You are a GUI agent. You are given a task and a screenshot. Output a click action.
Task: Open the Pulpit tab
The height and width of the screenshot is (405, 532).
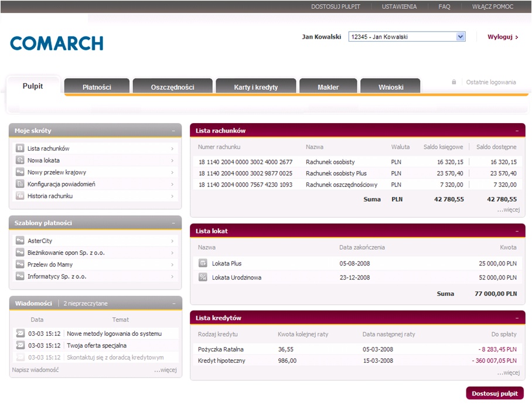pos(33,86)
